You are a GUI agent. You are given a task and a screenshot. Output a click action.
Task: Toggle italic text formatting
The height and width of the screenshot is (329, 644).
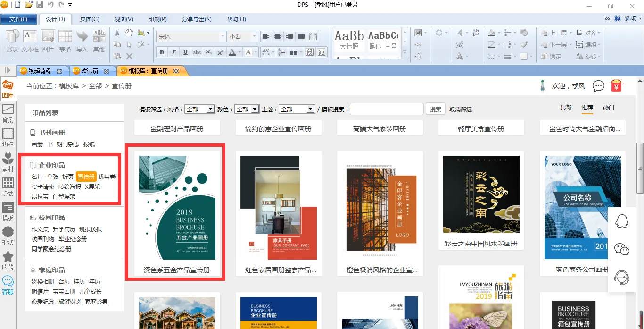tap(173, 52)
